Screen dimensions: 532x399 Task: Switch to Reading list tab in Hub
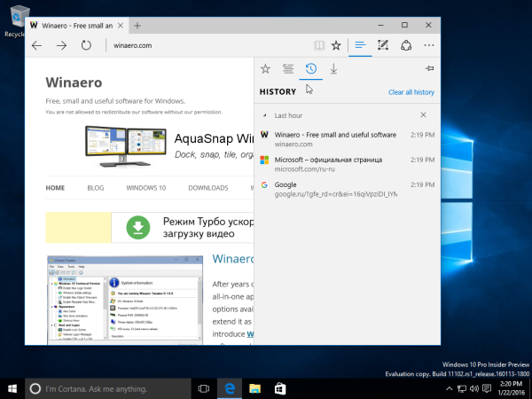288,69
